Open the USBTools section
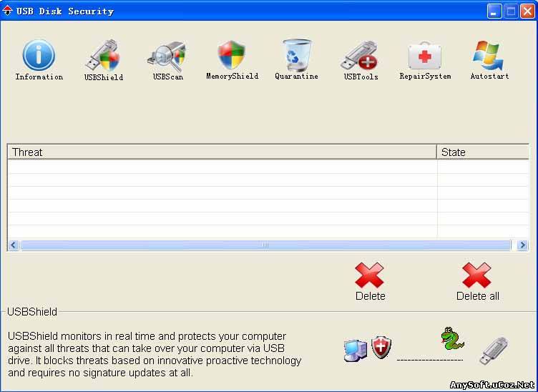538x392 pixels. (361, 60)
